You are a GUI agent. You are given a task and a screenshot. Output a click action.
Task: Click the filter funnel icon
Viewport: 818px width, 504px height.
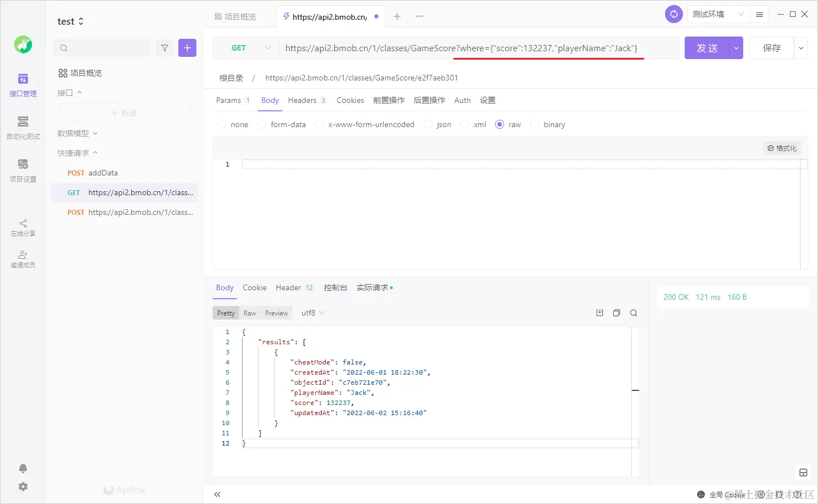tap(165, 48)
